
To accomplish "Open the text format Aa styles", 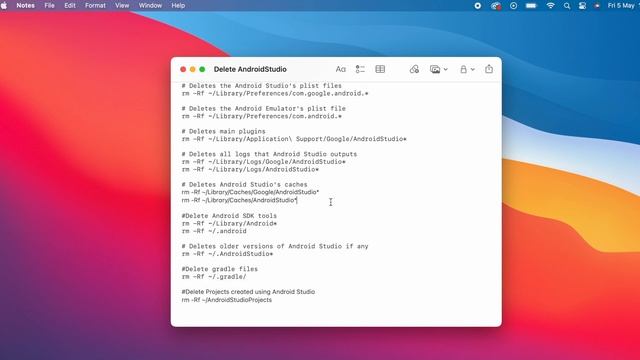I will [340, 69].
